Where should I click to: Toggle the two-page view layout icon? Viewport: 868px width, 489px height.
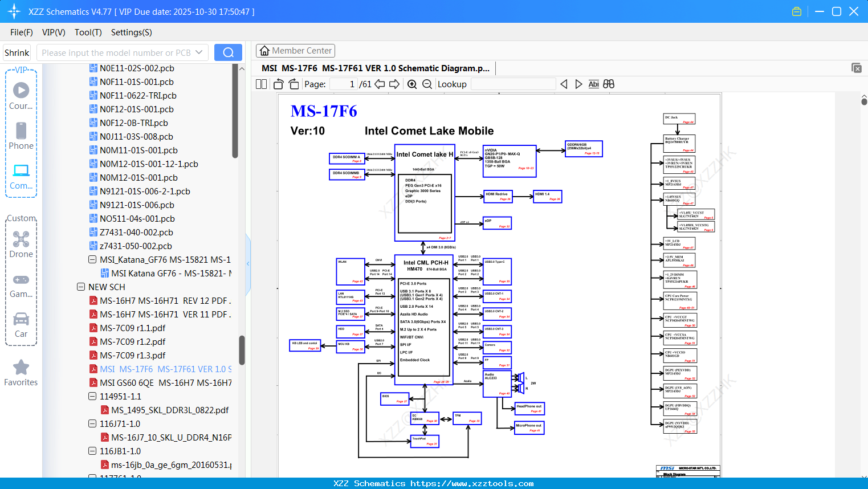pyautogui.click(x=261, y=84)
